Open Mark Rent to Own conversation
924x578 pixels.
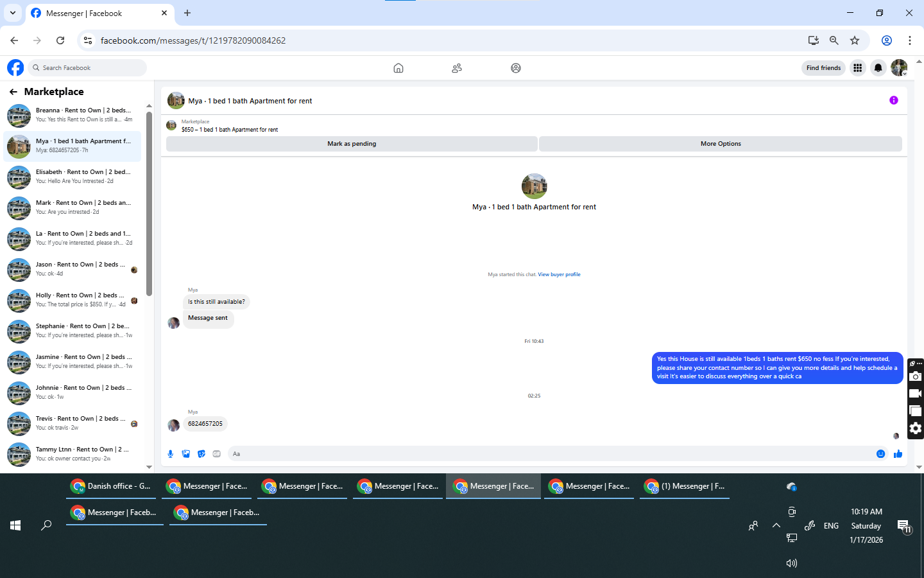point(72,208)
